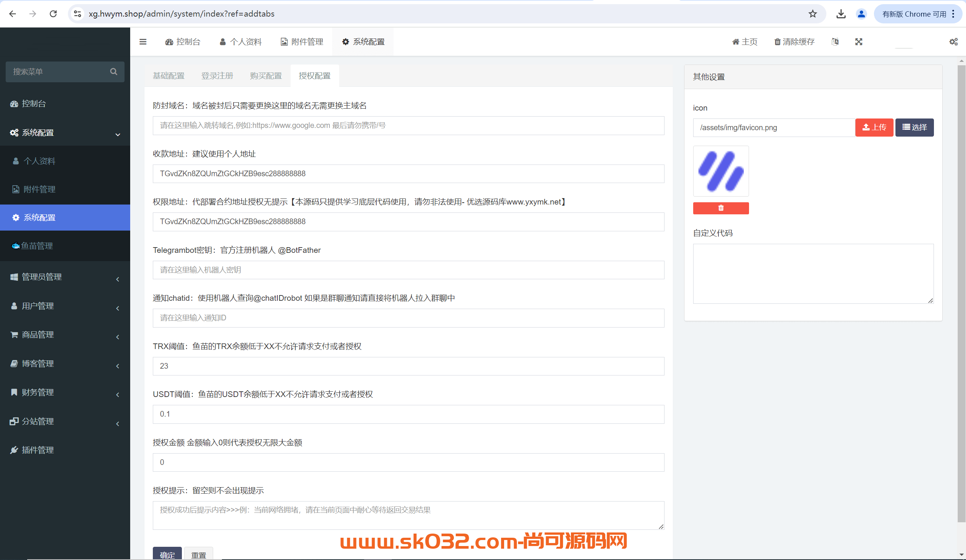The height and width of the screenshot is (560, 966).
Task: Open the 登录注册 config tab
Action: pos(217,76)
